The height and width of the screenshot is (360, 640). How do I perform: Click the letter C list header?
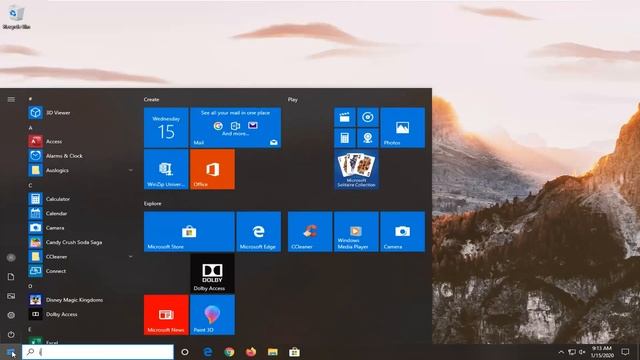click(x=30, y=185)
